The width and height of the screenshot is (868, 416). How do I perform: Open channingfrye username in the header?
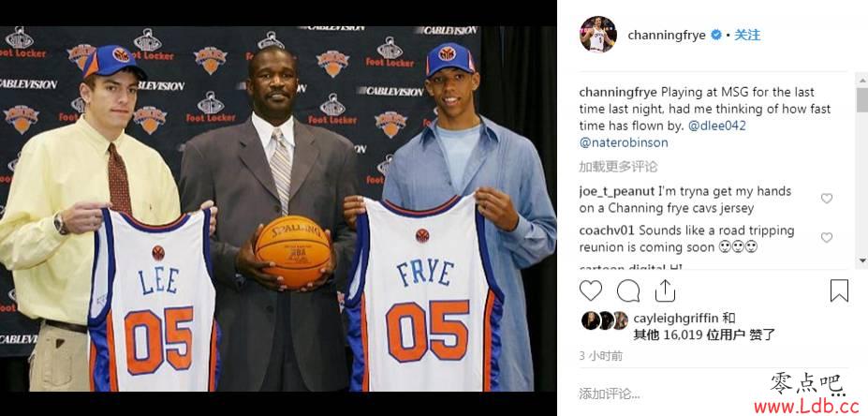pyautogui.click(x=667, y=35)
